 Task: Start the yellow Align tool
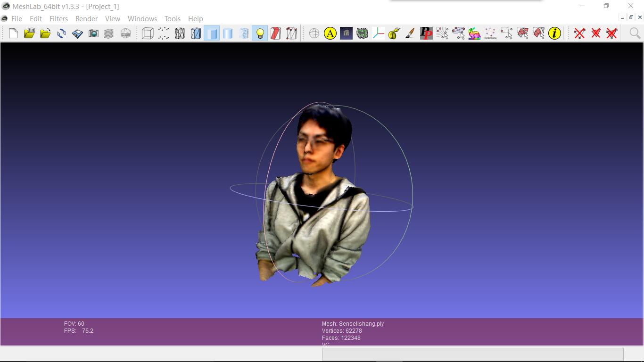pos(330,33)
